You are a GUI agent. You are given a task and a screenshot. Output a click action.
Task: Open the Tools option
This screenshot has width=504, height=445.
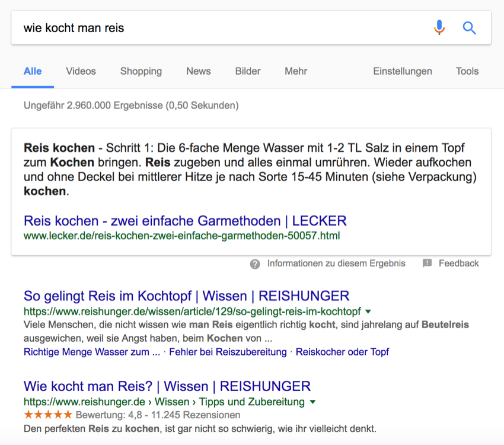pyautogui.click(x=467, y=71)
